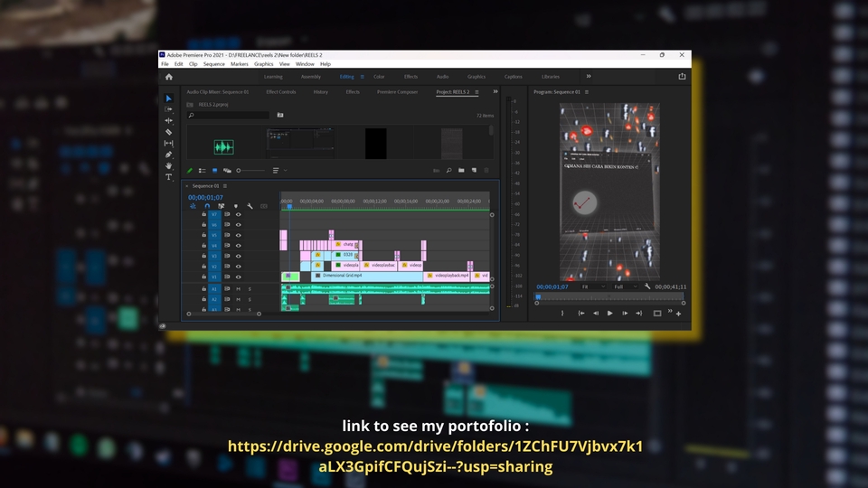
Task: Select the Type tool
Action: click(169, 177)
